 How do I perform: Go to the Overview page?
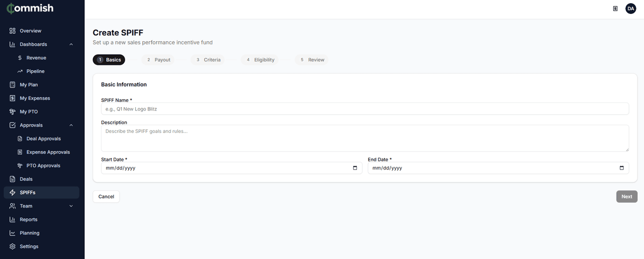coord(41,31)
